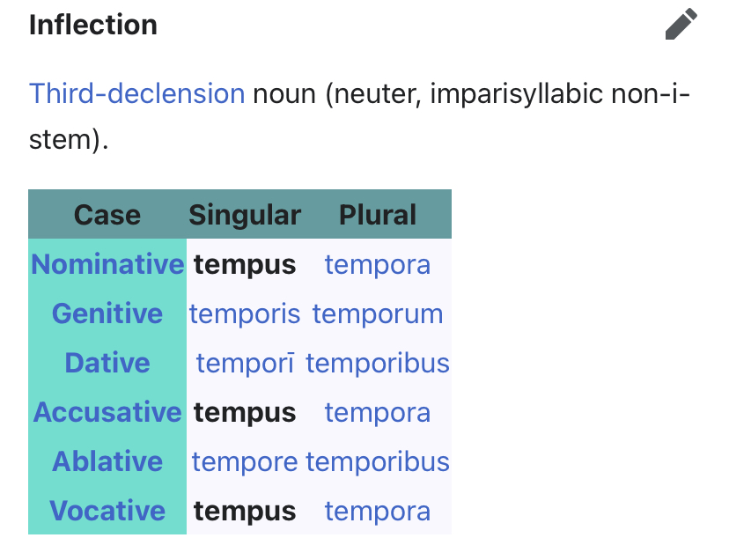Follow the temporis genitive singular link
Viewport: 729px width, 560px height.
tap(245, 314)
